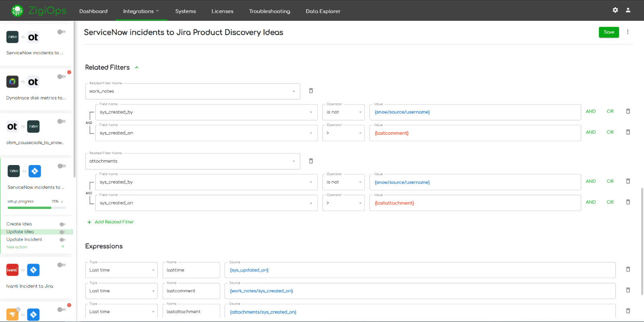Delete the {lastattachment} condition row

pyautogui.click(x=628, y=202)
